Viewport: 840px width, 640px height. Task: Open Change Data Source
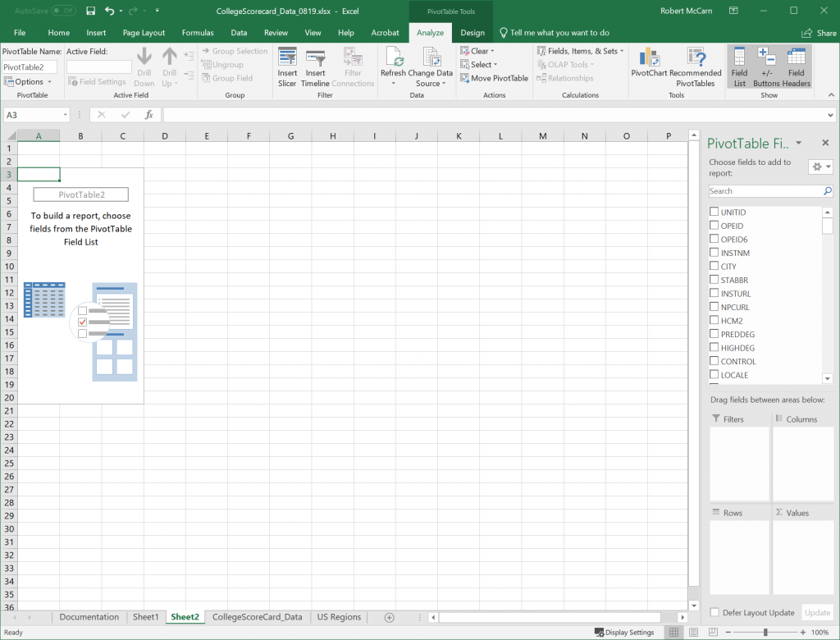tap(430, 67)
